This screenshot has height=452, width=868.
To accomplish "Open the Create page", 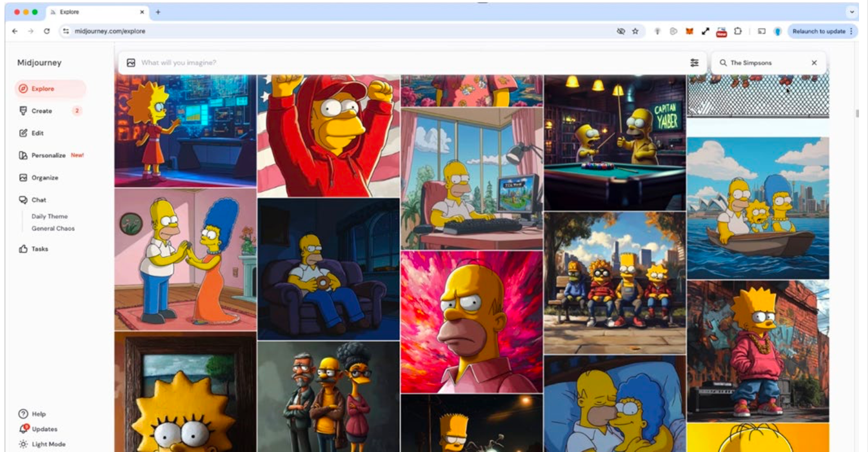I will click(x=42, y=111).
